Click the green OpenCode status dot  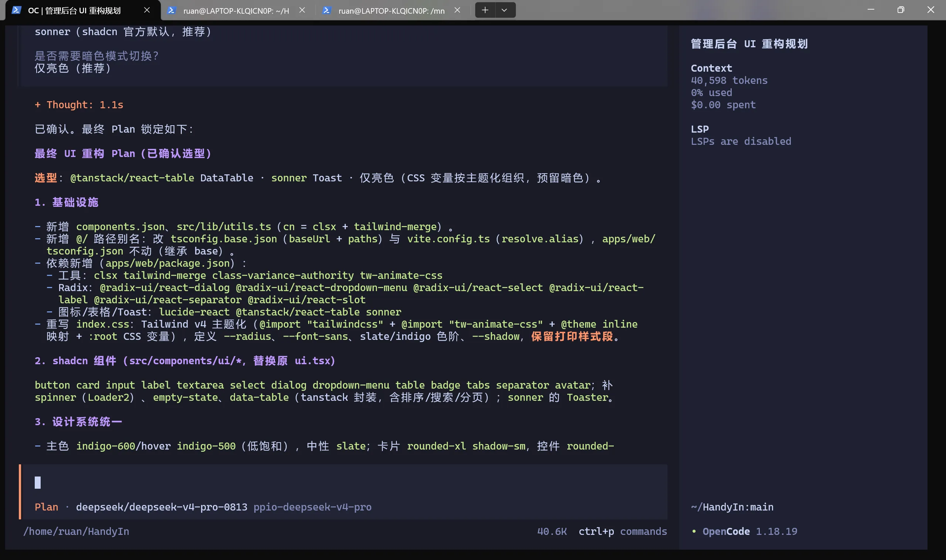(694, 531)
